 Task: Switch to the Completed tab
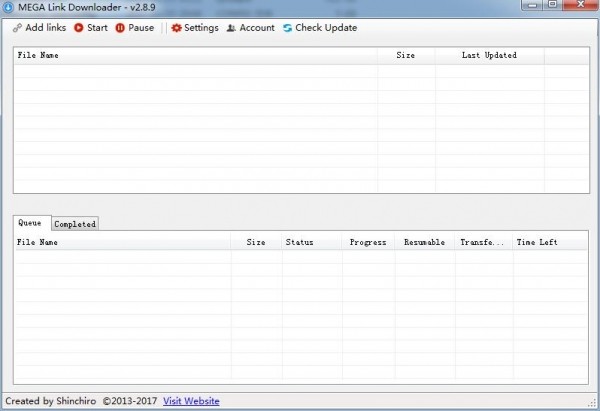tap(75, 224)
